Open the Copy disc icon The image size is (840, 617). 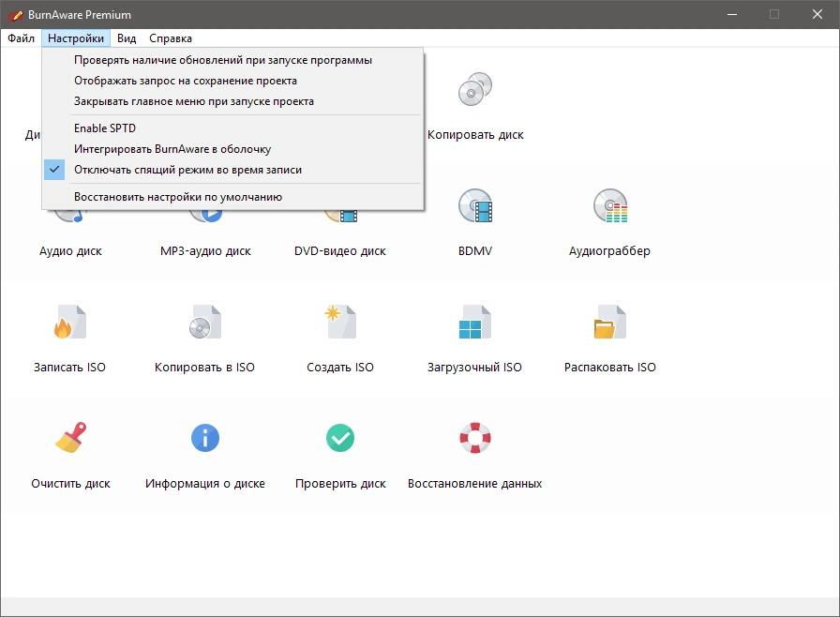(x=475, y=89)
